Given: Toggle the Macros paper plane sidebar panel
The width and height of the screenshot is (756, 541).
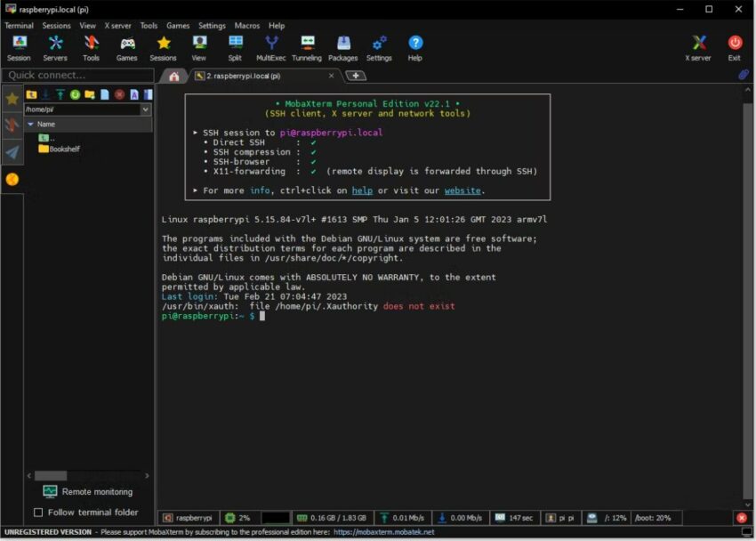Looking at the screenshot, I should 12,151.
